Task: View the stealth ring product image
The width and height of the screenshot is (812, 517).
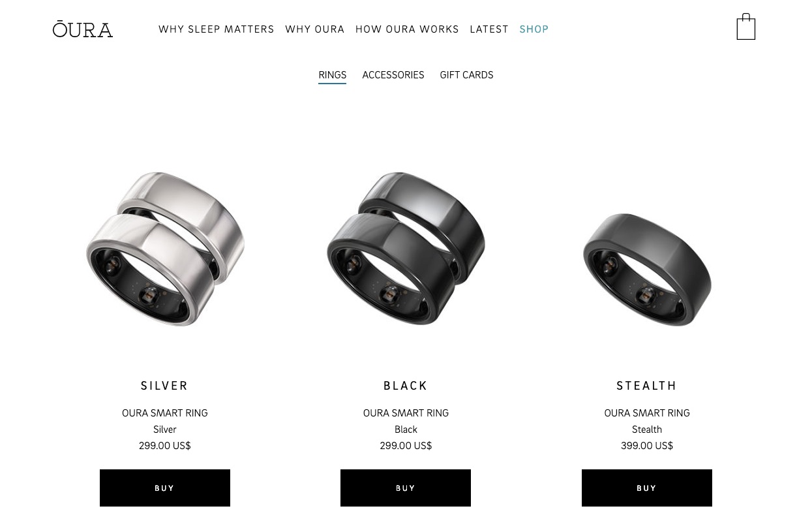Action: (647, 269)
